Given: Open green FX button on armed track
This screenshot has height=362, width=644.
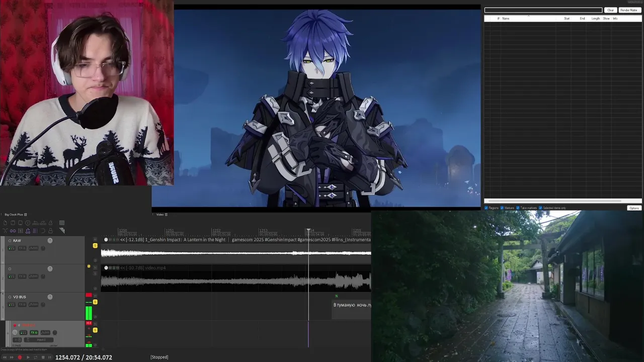Looking at the screenshot, I should coord(34,332).
